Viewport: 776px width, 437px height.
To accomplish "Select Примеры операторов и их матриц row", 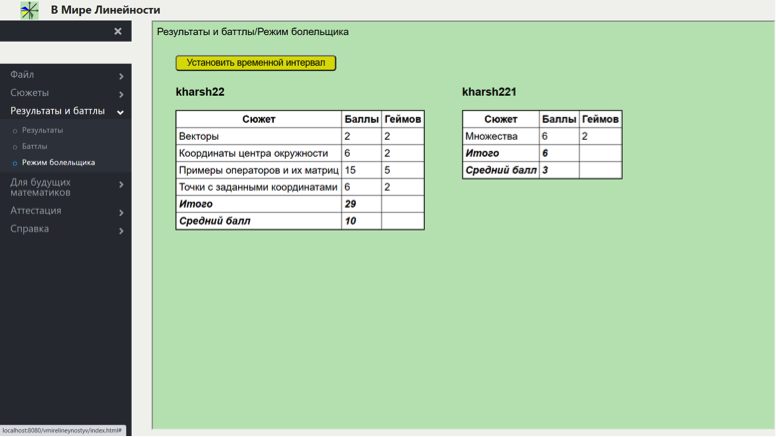I will [x=257, y=170].
